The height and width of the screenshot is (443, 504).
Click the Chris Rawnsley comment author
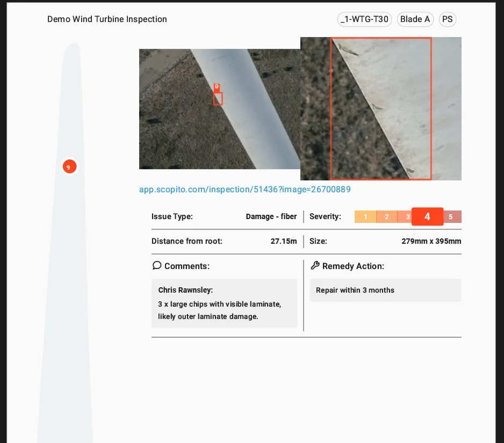185,290
